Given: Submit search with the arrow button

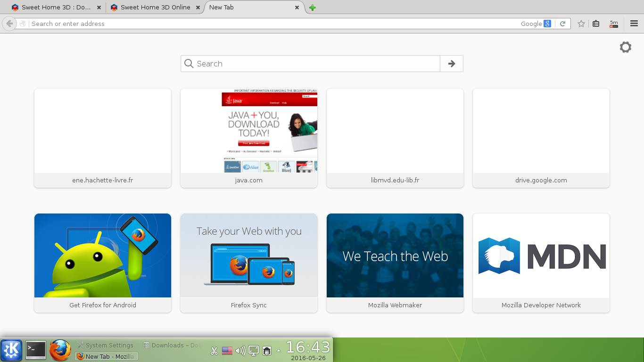Looking at the screenshot, I should click(x=452, y=64).
